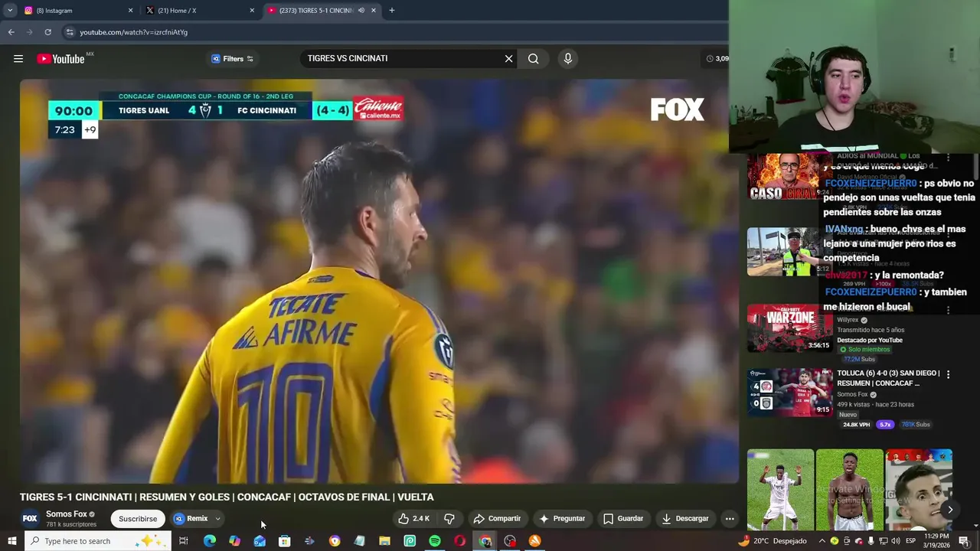This screenshot has width=980, height=551.
Task: Go to YouTube home via logo
Action: coord(60,59)
